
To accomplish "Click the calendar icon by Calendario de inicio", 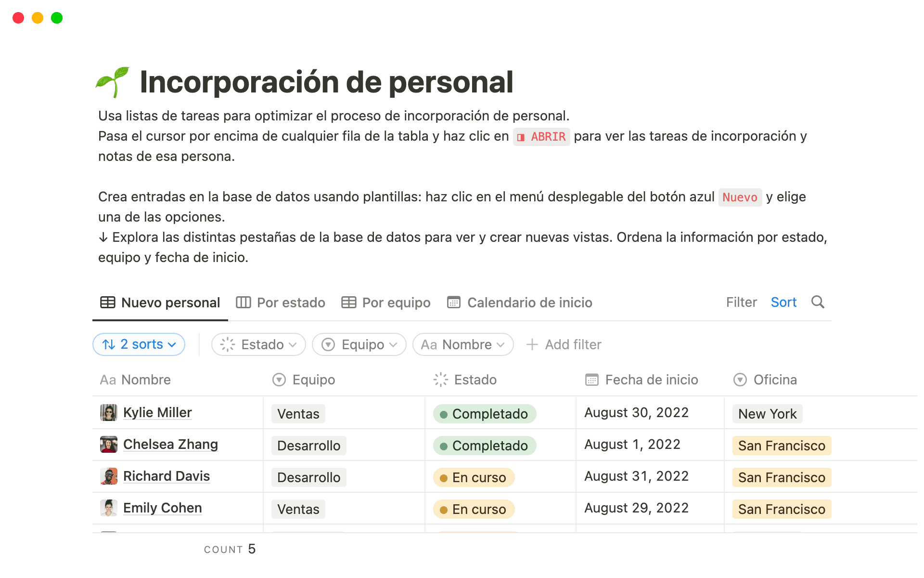I will pos(453,302).
